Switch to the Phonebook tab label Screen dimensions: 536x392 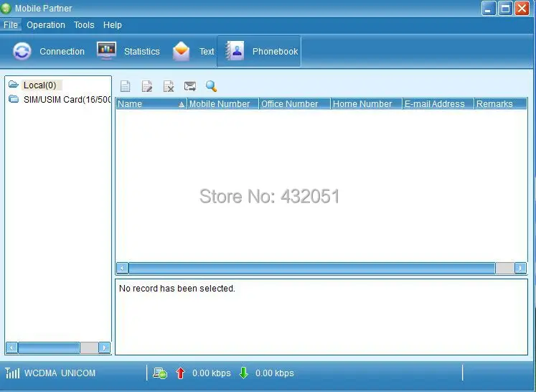pyautogui.click(x=276, y=51)
